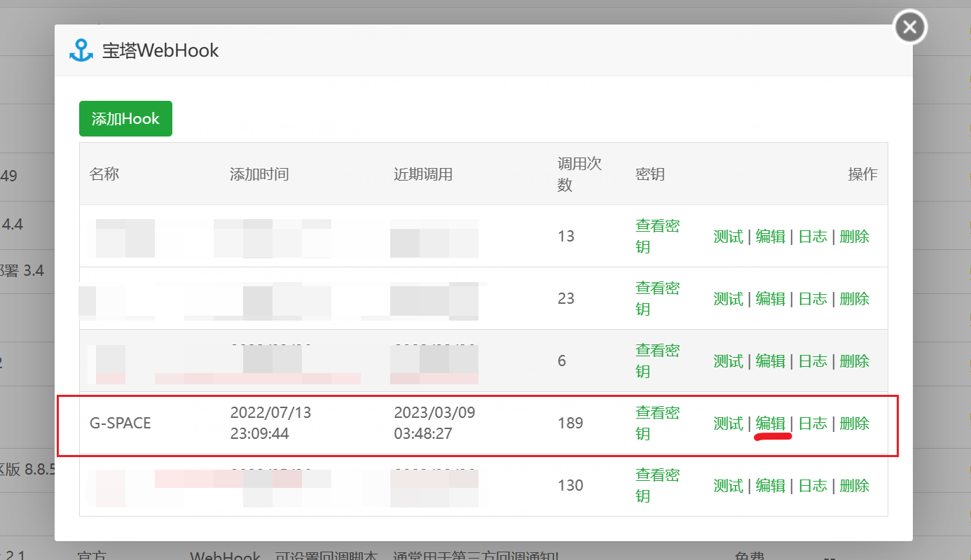View 日志 for the G-SPACE hook
The width and height of the screenshot is (971, 560).
(x=813, y=423)
